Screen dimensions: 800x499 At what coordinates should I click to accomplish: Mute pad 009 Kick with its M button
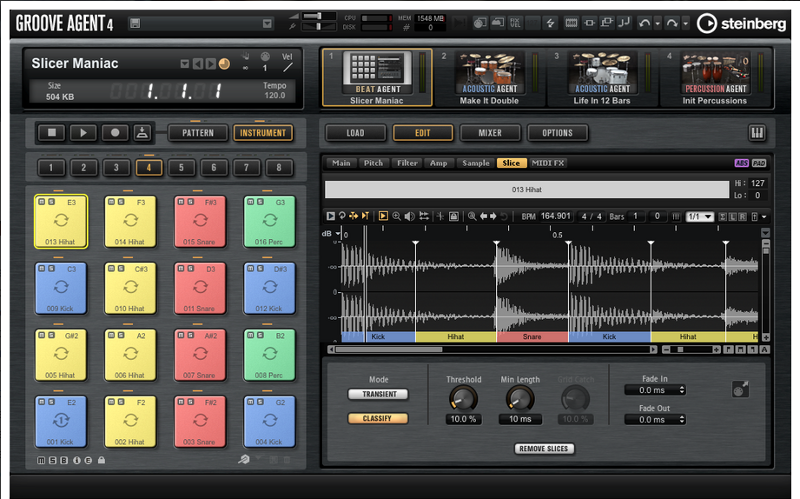[42, 268]
